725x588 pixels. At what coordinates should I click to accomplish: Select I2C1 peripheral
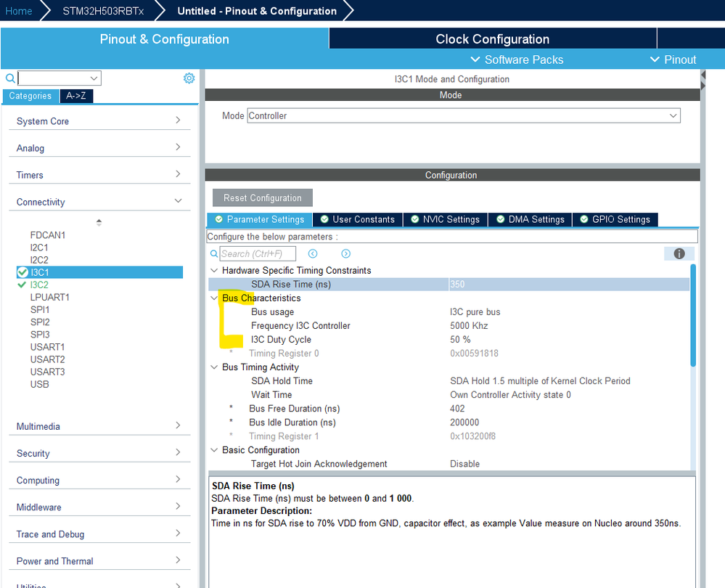(x=39, y=248)
